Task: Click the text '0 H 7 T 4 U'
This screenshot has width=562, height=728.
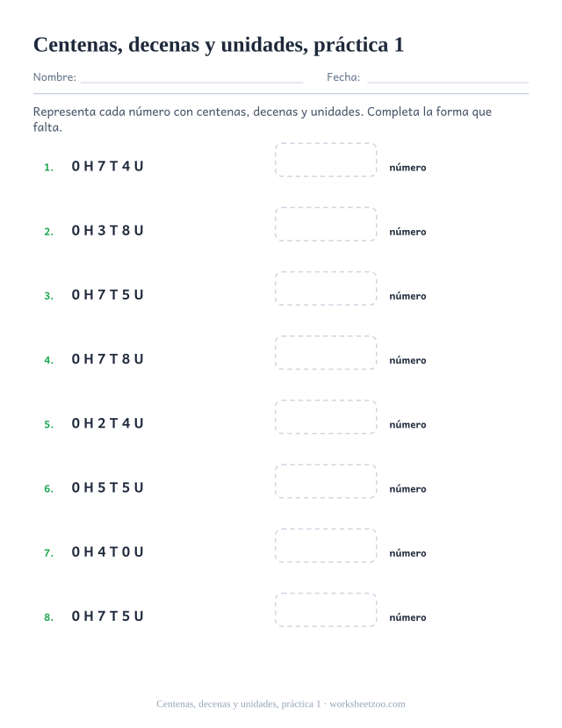Action: pyautogui.click(x=107, y=166)
